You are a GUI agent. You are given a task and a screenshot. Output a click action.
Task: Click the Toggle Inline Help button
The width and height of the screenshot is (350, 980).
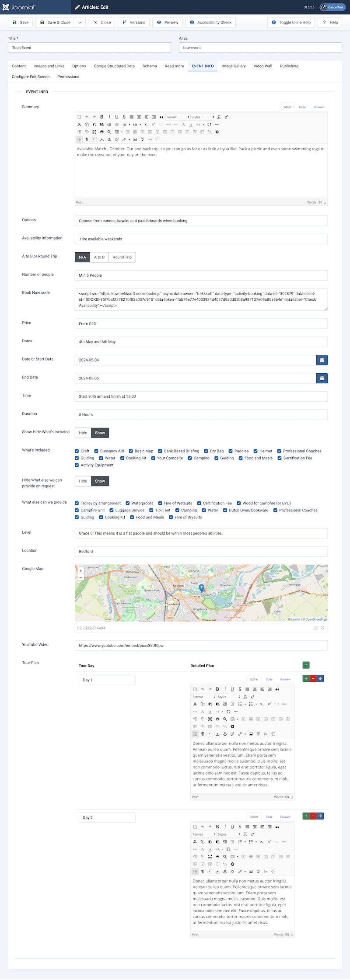(x=291, y=22)
